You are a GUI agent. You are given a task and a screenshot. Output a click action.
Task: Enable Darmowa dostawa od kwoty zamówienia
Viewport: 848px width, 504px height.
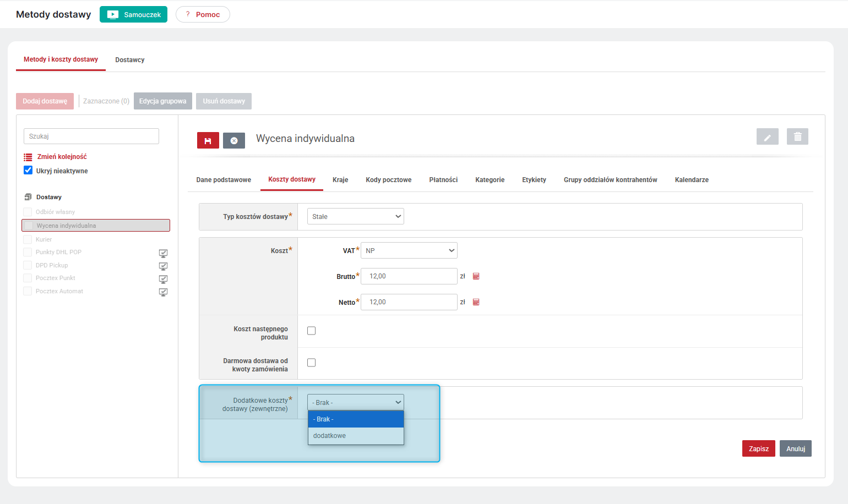[x=312, y=363]
